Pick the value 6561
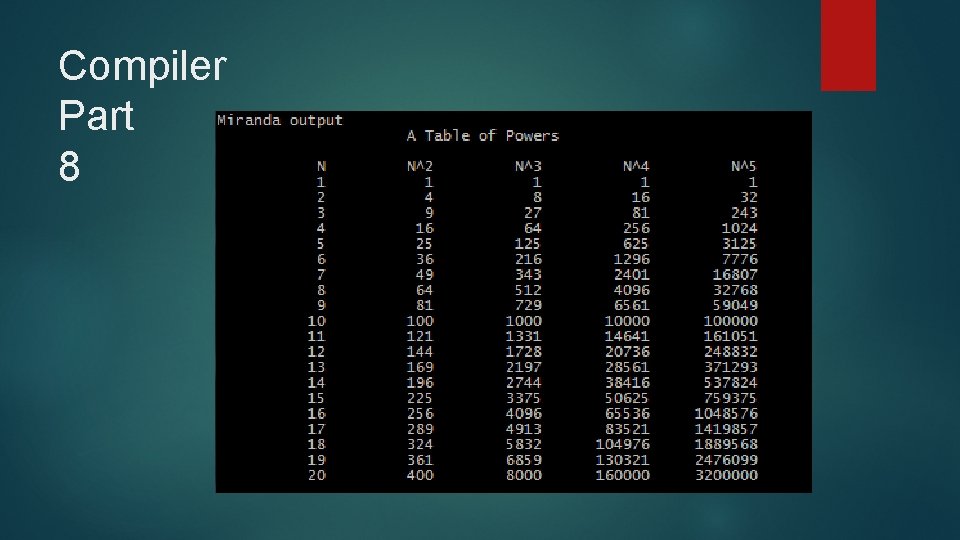Viewport: 960px width, 540px height. 632,306
